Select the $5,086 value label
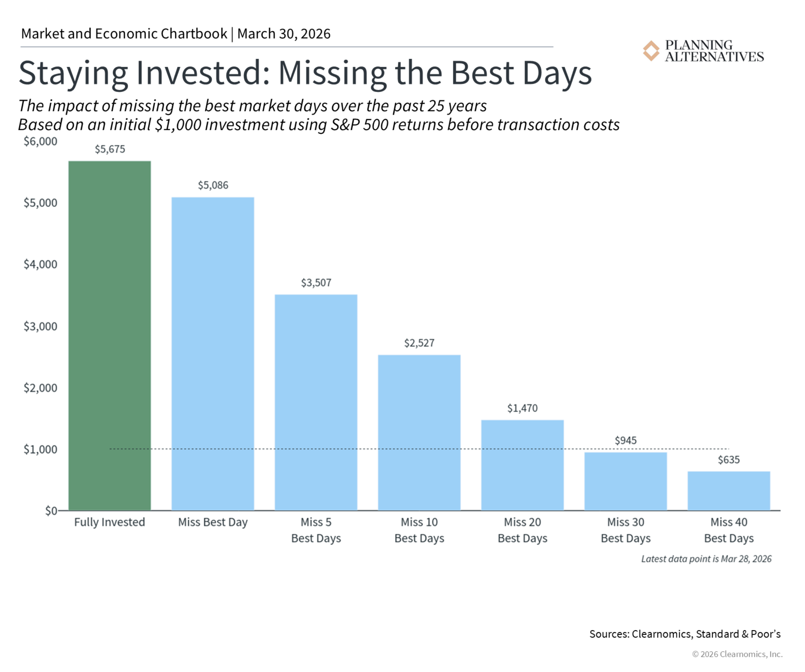 (213, 185)
